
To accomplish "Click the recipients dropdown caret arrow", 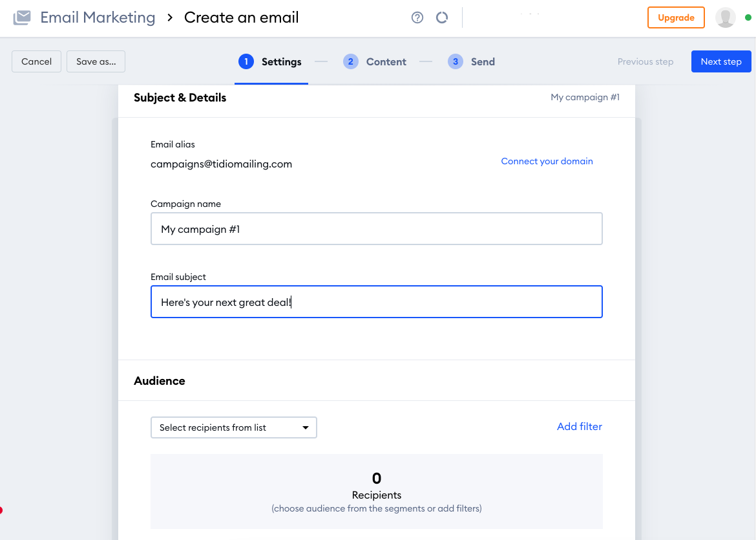I will [305, 427].
